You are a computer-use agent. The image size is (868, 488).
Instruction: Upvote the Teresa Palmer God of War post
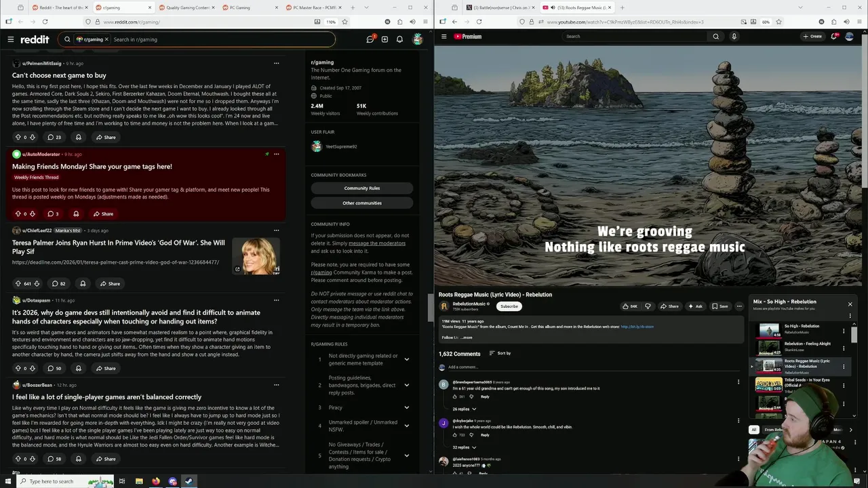[18, 283]
